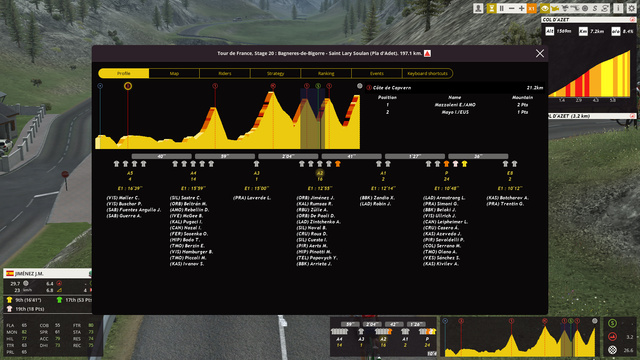The image size is (640, 360).
Task: Click the red mountain stage icon in dialog title
Action: [427, 53]
